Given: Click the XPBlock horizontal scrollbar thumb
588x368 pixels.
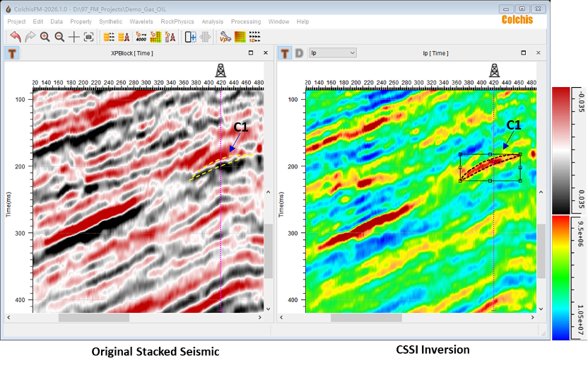Looking at the screenshot, I should (x=94, y=318).
